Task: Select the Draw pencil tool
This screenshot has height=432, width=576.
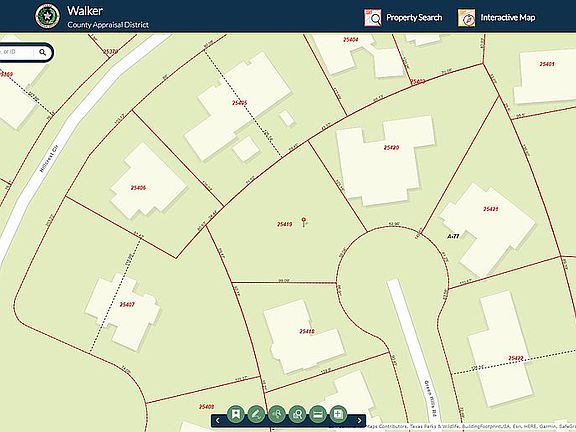Action: point(256,414)
